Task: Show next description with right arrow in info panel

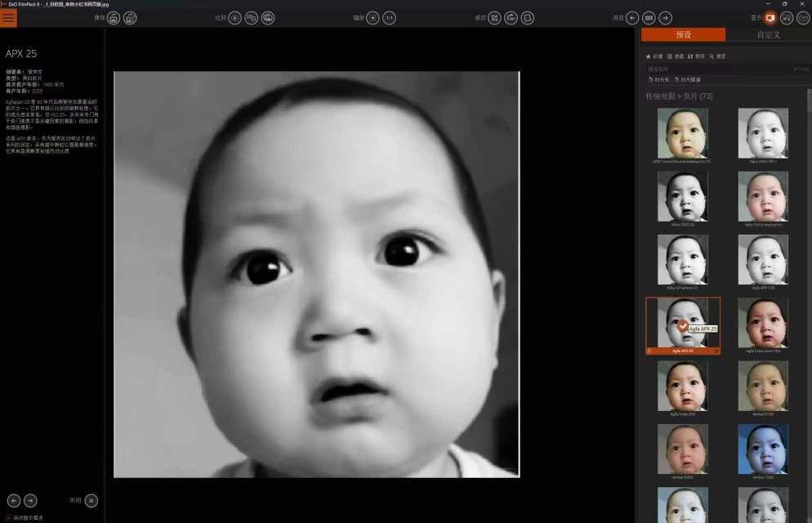Action: 30,501
